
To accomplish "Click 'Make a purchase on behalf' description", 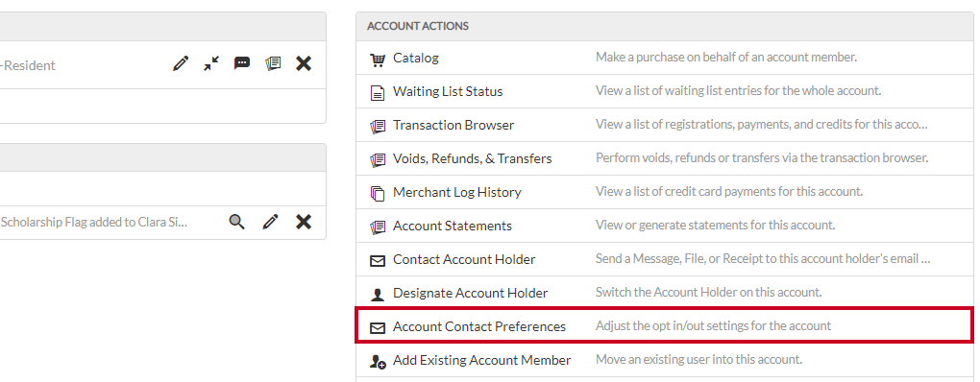I will pyautogui.click(x=725, y=58).
